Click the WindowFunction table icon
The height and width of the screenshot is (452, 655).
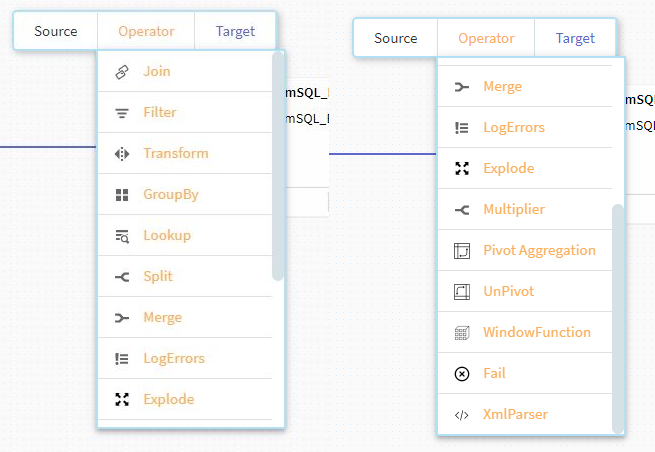click(462, 333)
